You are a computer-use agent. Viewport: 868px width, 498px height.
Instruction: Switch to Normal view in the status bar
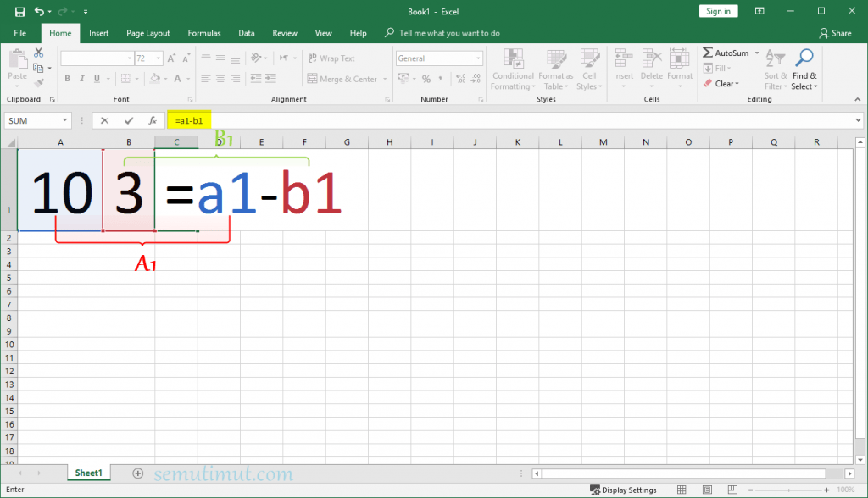tap(681, 490)
